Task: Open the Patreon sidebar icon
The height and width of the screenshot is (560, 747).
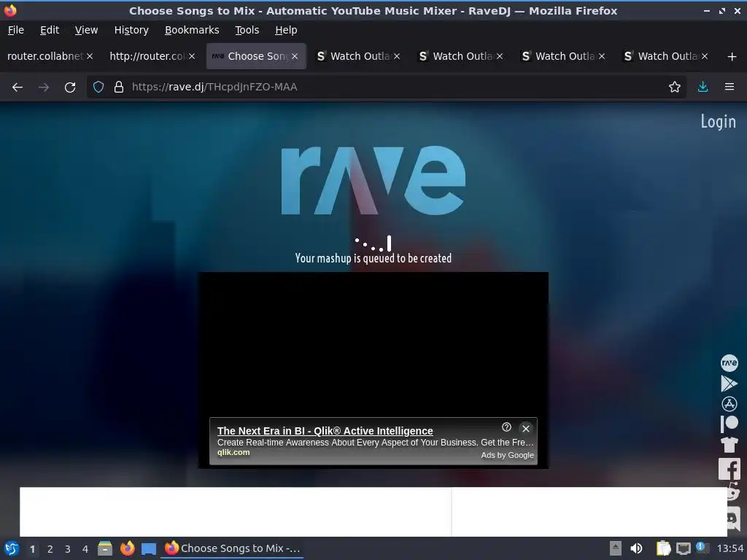Action: [x=729, y=424]
